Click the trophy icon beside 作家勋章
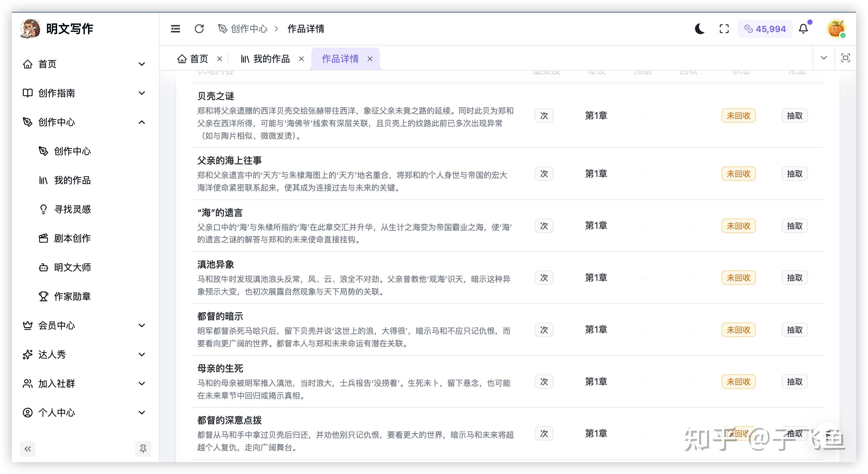 (x=44, y=296)
